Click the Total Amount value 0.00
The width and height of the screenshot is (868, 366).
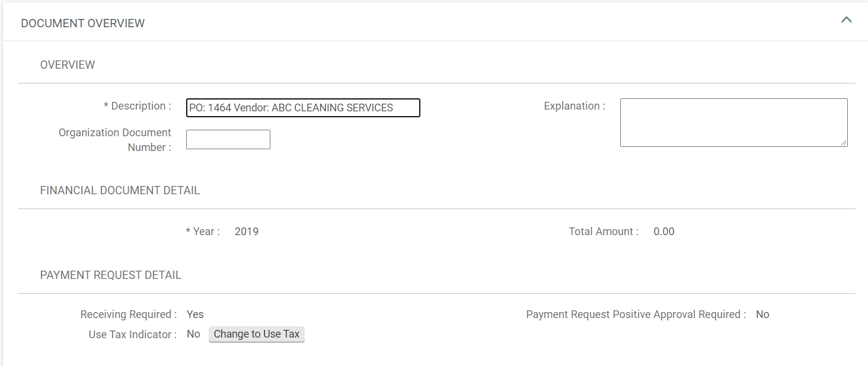coord(663,232)
